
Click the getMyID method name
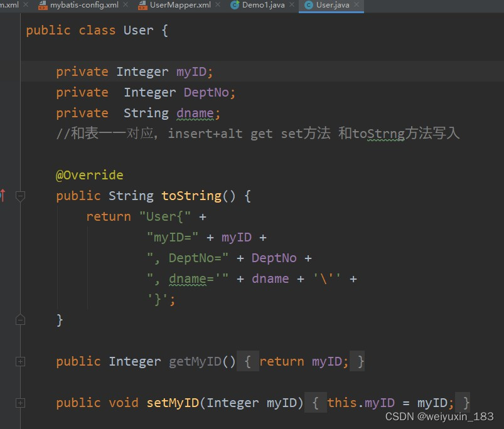195,361
